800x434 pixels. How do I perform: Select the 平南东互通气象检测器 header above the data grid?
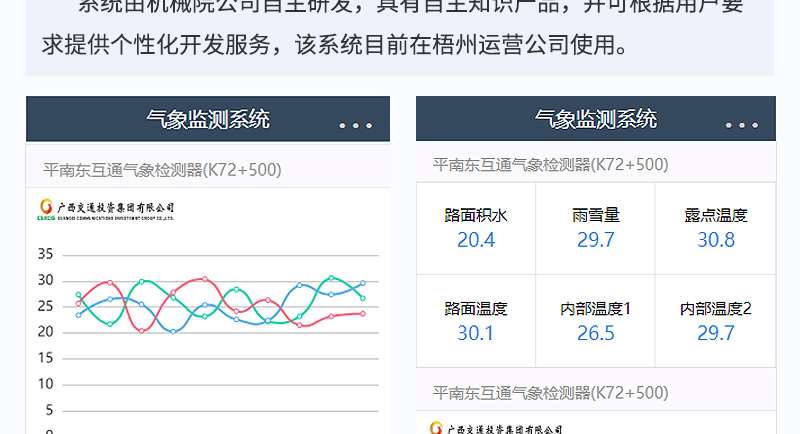(550, 165)
